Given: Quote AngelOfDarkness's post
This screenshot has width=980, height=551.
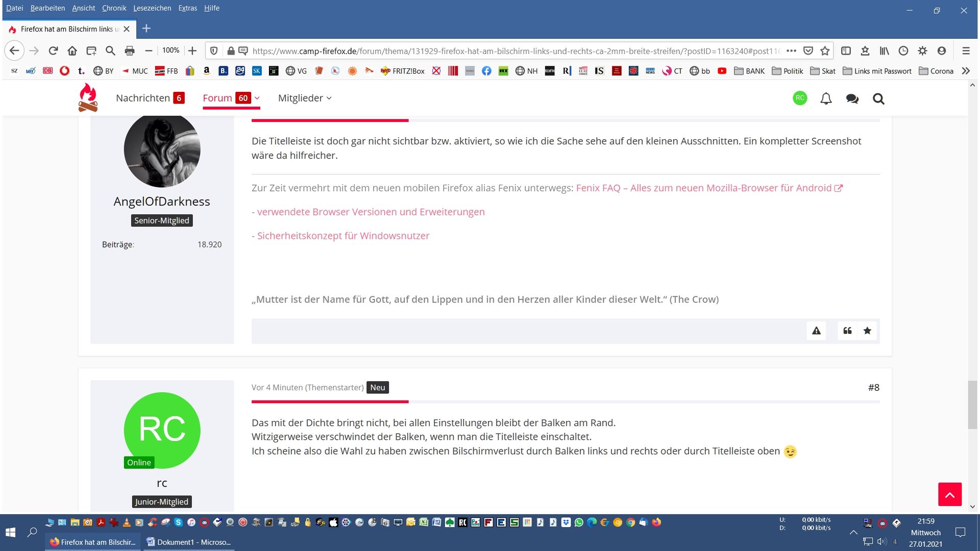Looking at the screenshot, I should pyautogui.click(x=847, y=331).
